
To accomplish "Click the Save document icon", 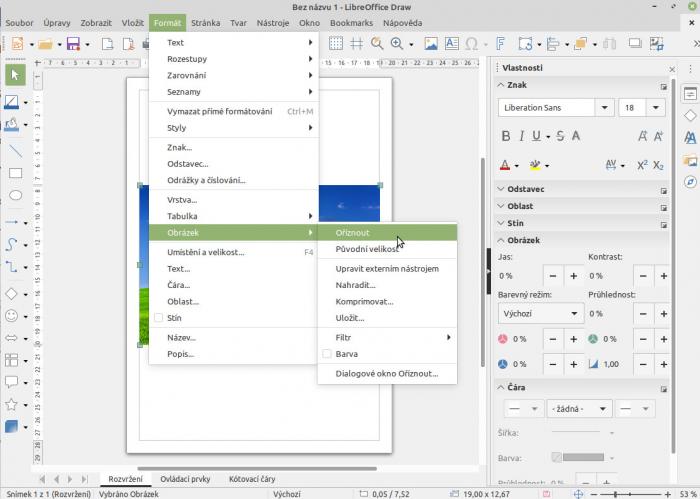I will 73,44.
